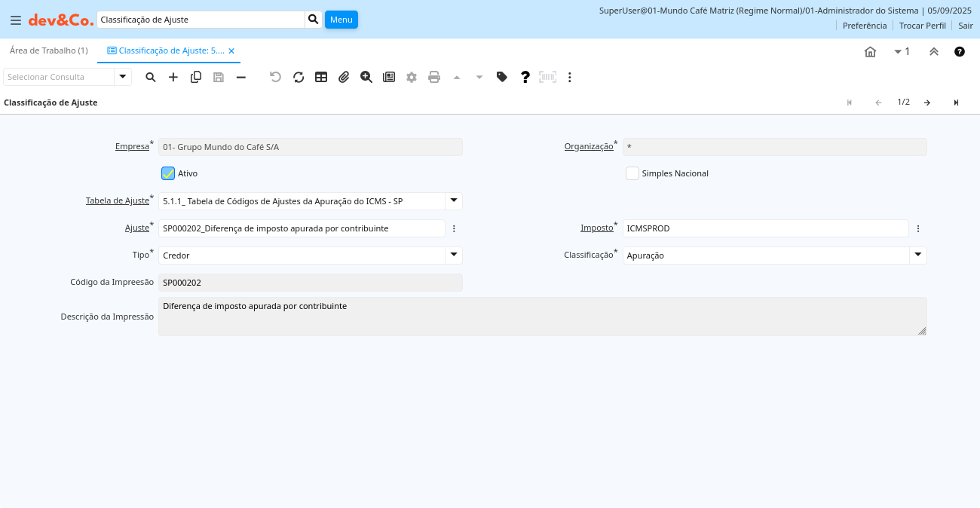Image resolution: width=980 pixels, height=508 pixels.
Task: Uncheck the Ativo checkbox
Action: click(168, 173)
